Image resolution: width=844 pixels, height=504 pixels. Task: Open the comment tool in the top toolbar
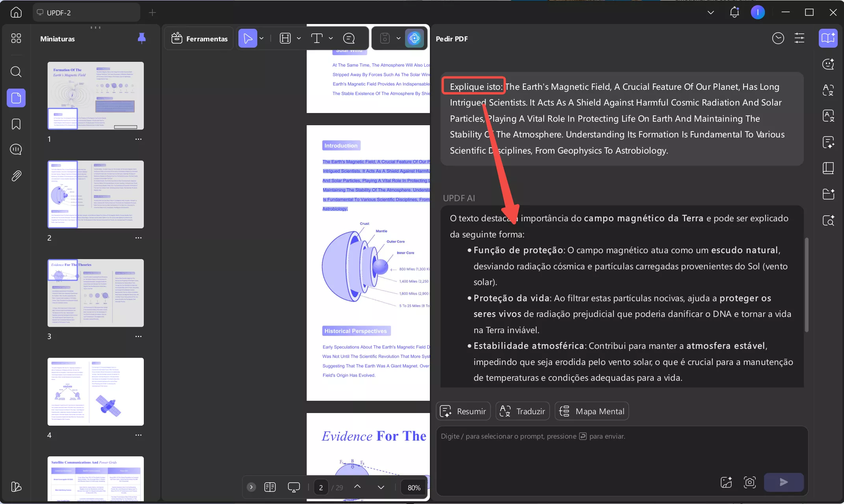348,38
